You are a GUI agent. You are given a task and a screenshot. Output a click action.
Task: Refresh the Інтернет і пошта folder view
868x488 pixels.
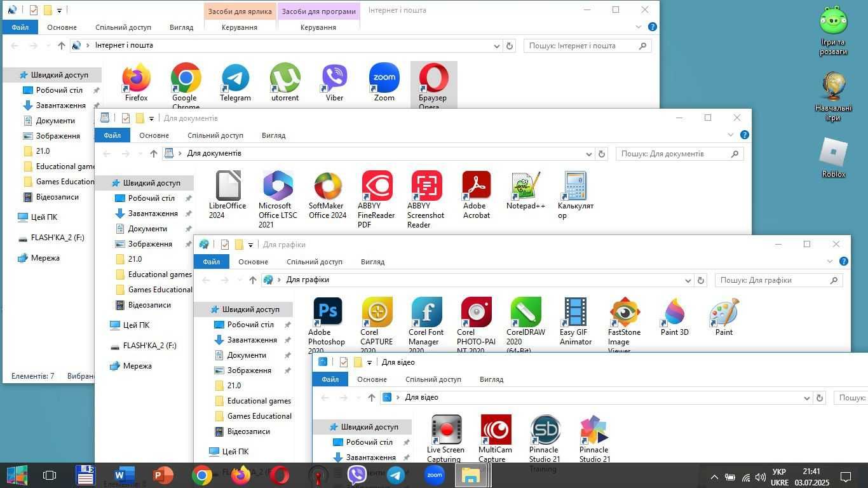pyautogui.click(x=510, y=46)
